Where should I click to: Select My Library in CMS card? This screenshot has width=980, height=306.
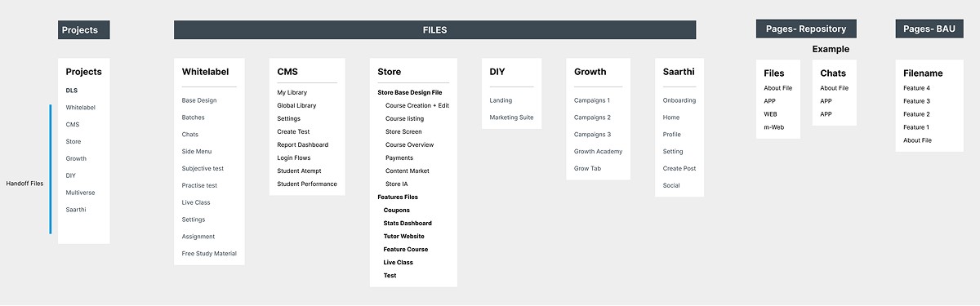[292, 92]
